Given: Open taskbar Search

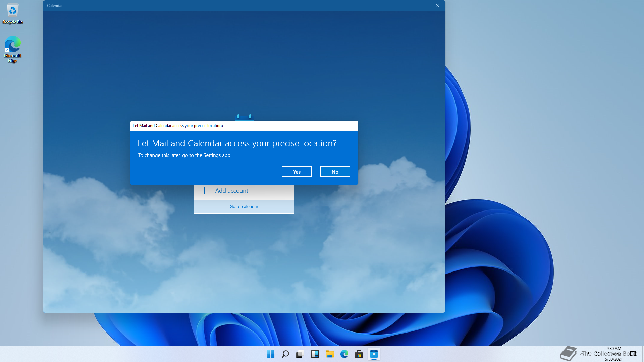Looking at the screenshot, I should pyautogui.click(x=285, y=354).
